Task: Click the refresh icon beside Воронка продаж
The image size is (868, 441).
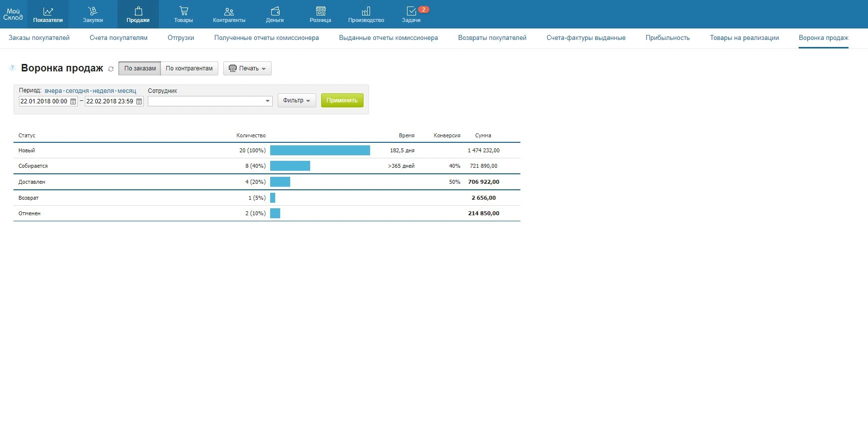Action: pyautogui.click(x=111, y=69)
